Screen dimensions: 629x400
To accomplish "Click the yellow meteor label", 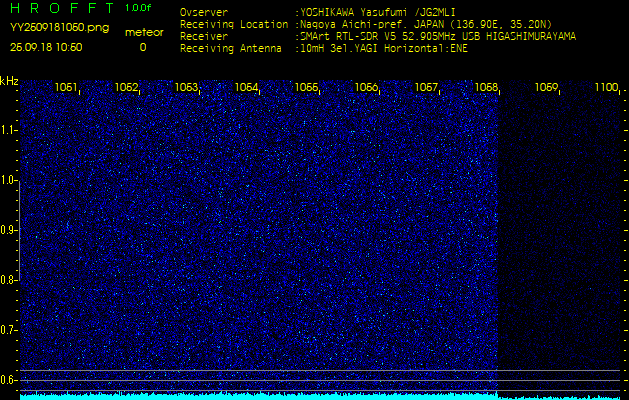I will click(142, 32).
